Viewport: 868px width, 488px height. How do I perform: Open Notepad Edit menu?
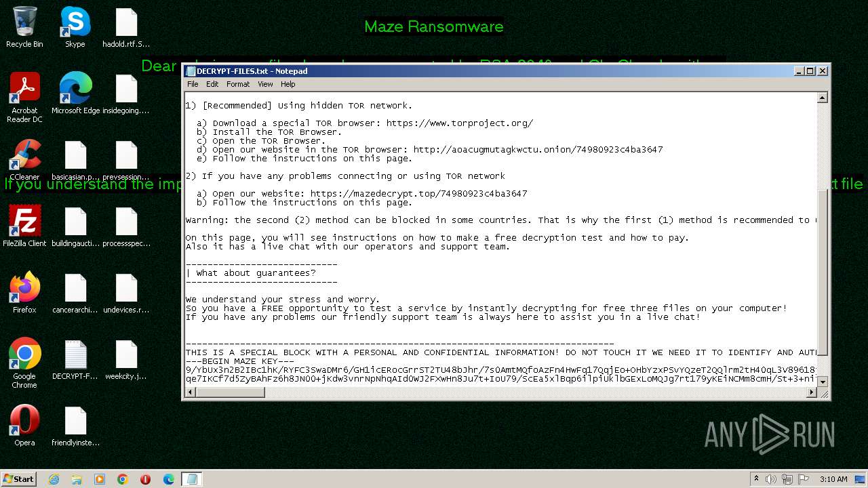click(212, 84)
